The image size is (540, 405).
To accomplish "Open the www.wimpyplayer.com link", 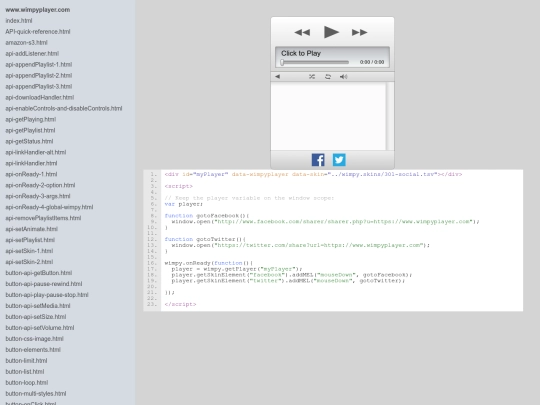I will 38,10.
